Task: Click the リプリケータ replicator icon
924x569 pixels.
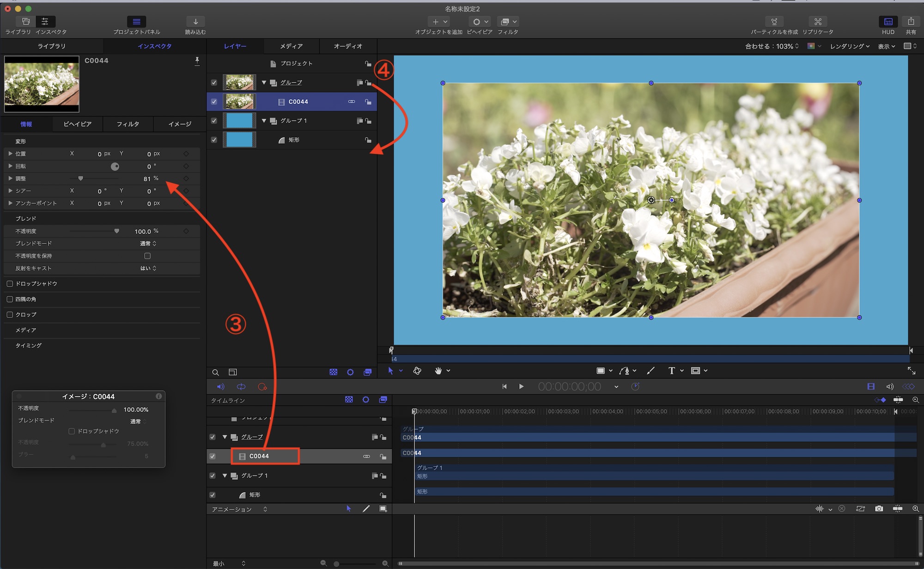Action: coord(817,22)
